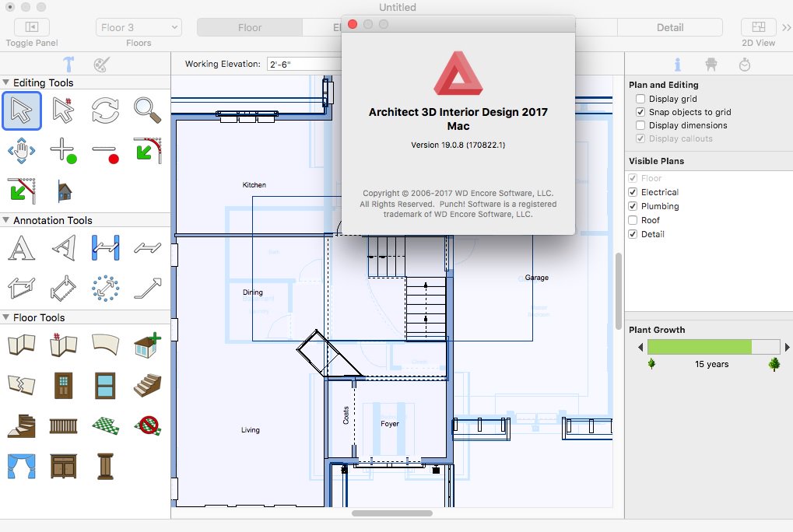Click the Garage room label
The image size is (793, 532).
click(x=537, y=278)
